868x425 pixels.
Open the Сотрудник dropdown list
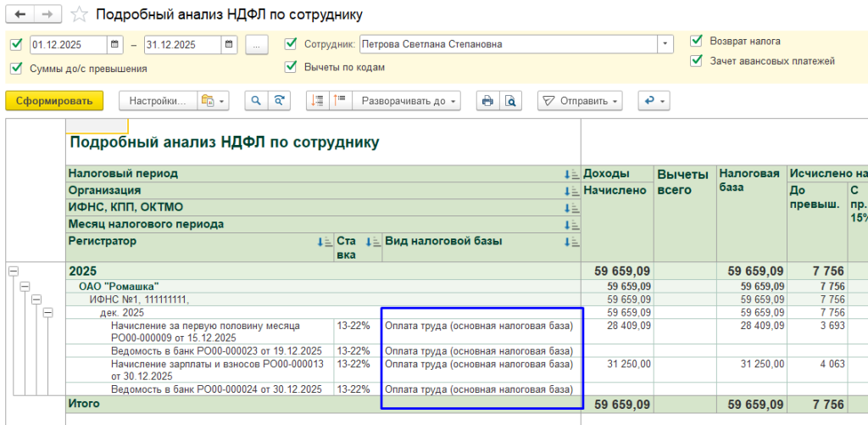pos(665,44)
